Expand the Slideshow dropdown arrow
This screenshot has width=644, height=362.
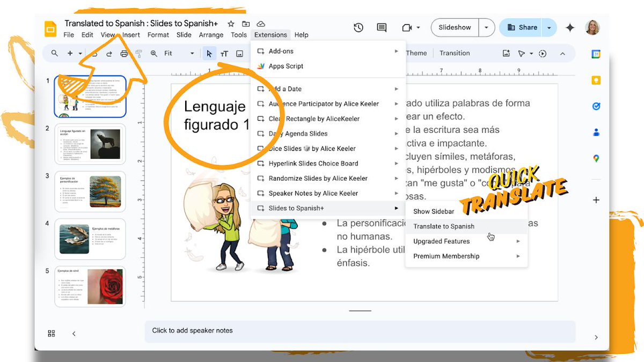pyautogui.click(x=486, y=27)
